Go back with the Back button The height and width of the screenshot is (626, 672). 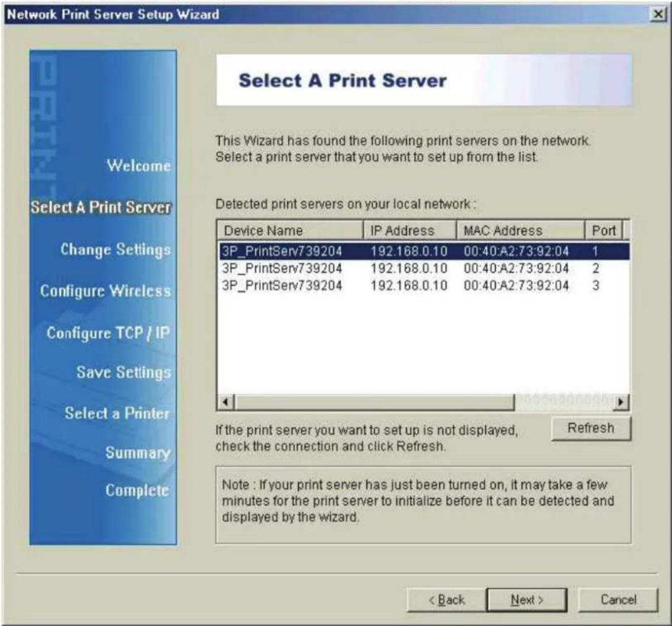[446, 599]
